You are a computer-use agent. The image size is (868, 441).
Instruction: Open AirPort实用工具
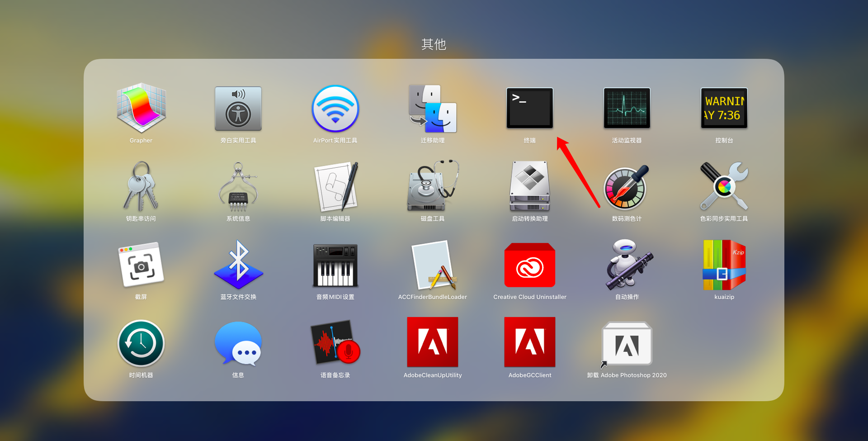point(335,109)
